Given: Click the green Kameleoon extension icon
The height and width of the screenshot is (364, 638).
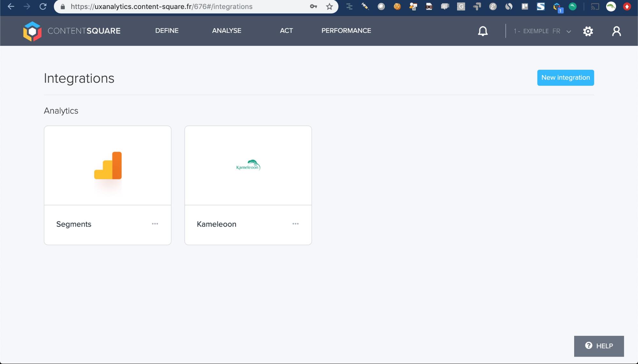Looking at the screenshot, I should pyautogui.click(x=573, y=6).
